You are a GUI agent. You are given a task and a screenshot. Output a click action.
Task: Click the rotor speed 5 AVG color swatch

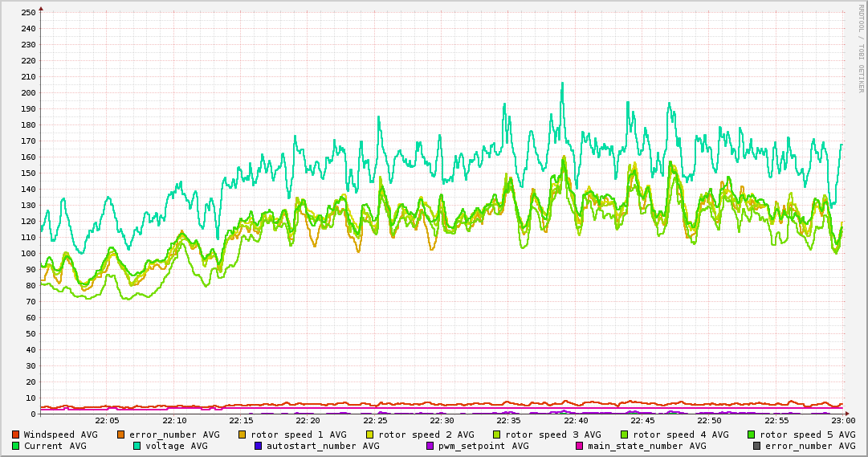coord(752,435)
